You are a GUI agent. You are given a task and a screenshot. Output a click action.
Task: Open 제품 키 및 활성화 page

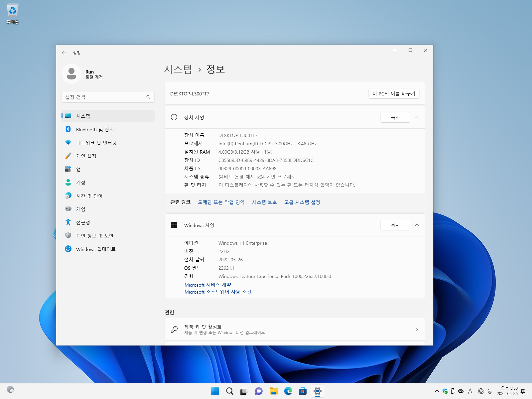point(295,330)
